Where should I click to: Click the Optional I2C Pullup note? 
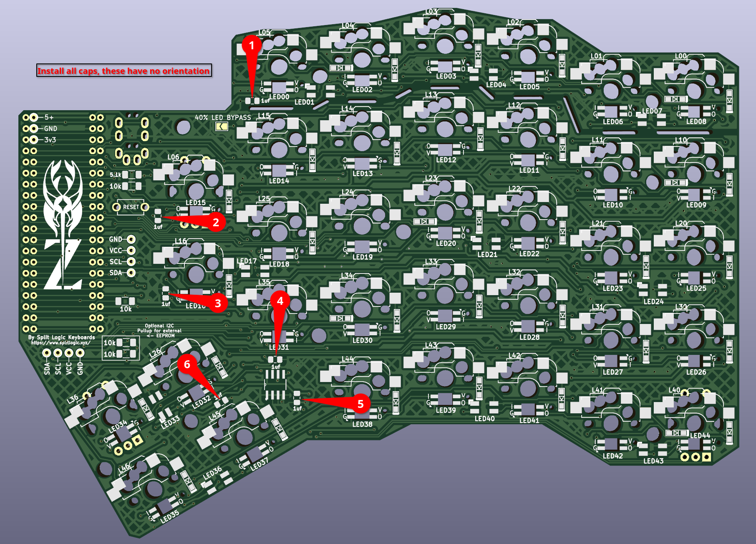159,331
